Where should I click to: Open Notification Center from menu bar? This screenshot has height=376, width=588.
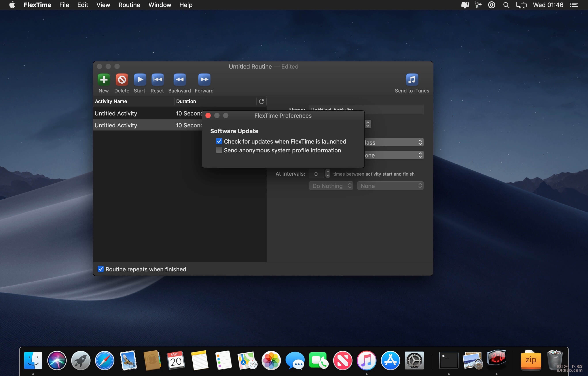coord(574,5)
